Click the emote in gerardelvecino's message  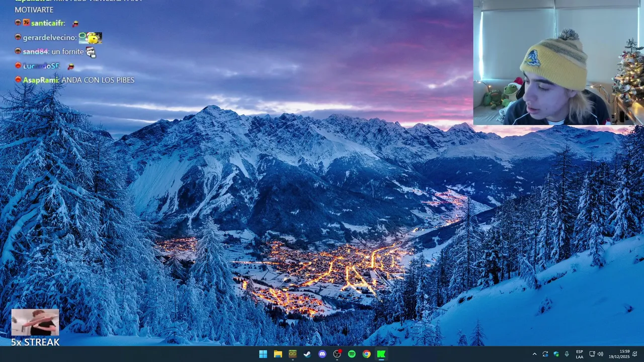coord(91,38)
